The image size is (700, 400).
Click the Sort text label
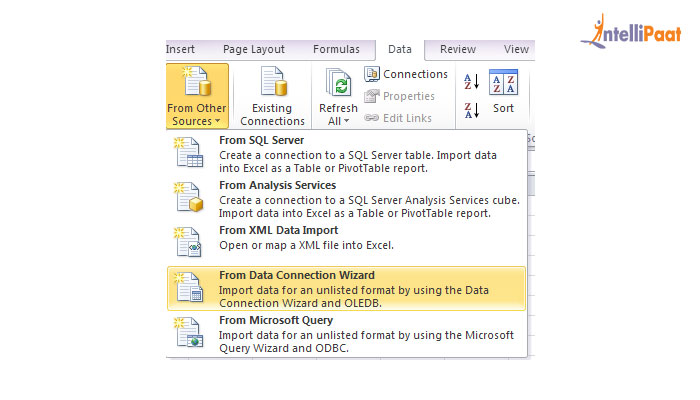click(x=503, y=108)
